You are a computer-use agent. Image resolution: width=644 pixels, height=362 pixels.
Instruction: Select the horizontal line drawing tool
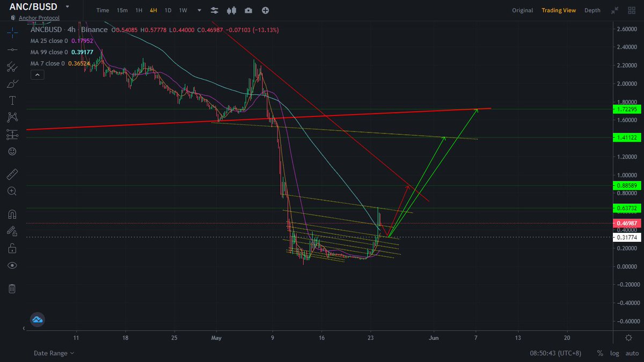coord(12,49)
